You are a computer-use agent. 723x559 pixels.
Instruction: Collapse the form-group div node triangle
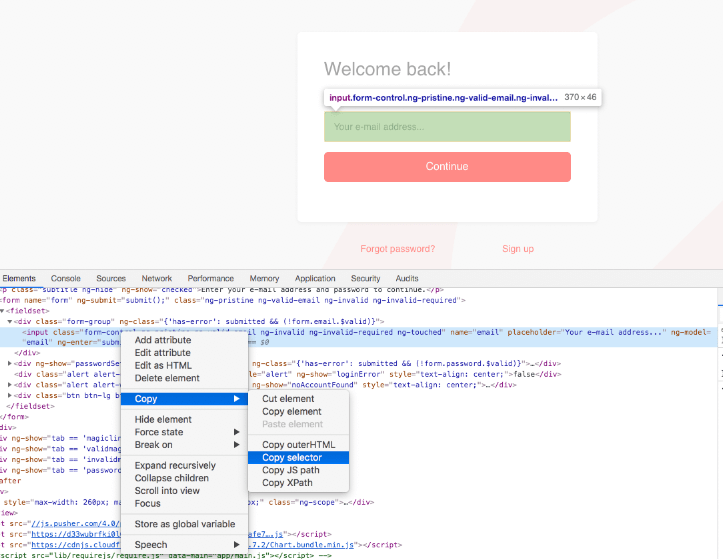10,321
